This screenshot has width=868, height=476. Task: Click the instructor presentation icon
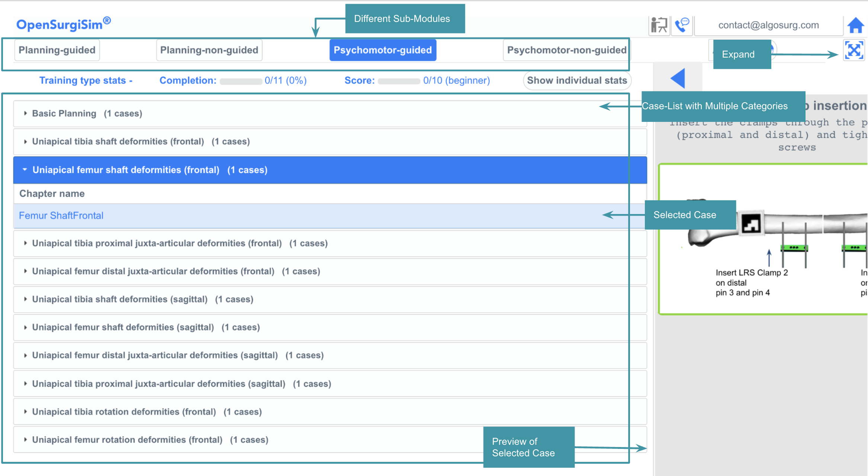tap(659, 25)
